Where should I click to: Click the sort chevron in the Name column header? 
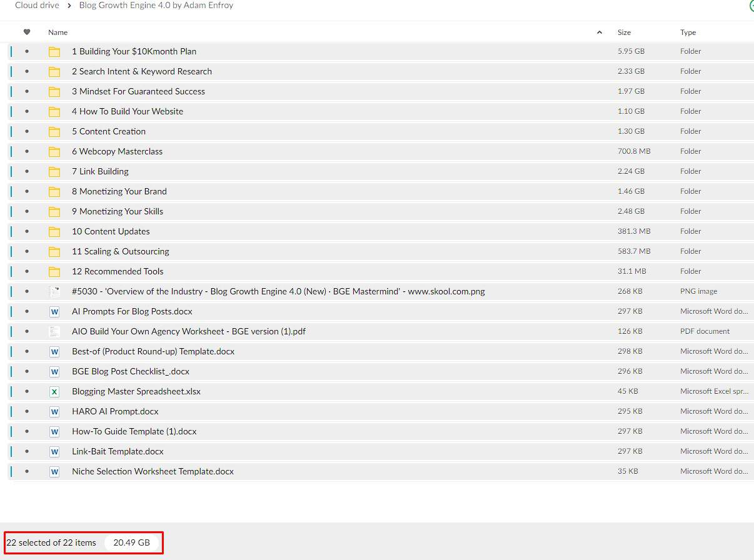[598, 32]
